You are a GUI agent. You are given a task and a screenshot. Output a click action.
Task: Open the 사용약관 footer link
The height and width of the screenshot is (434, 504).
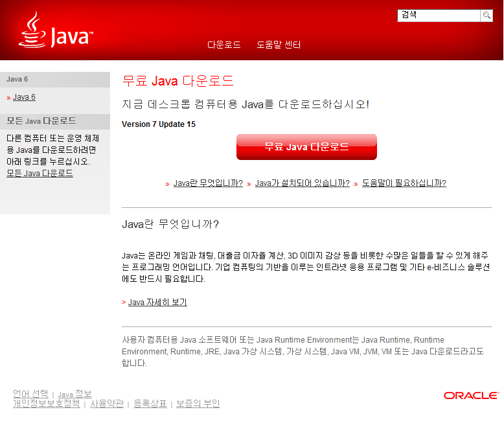(107, 404)
